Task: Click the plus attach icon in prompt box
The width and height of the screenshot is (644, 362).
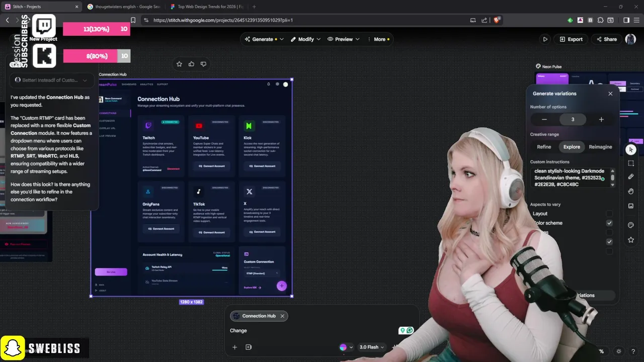Action: [x=234, y=347]
